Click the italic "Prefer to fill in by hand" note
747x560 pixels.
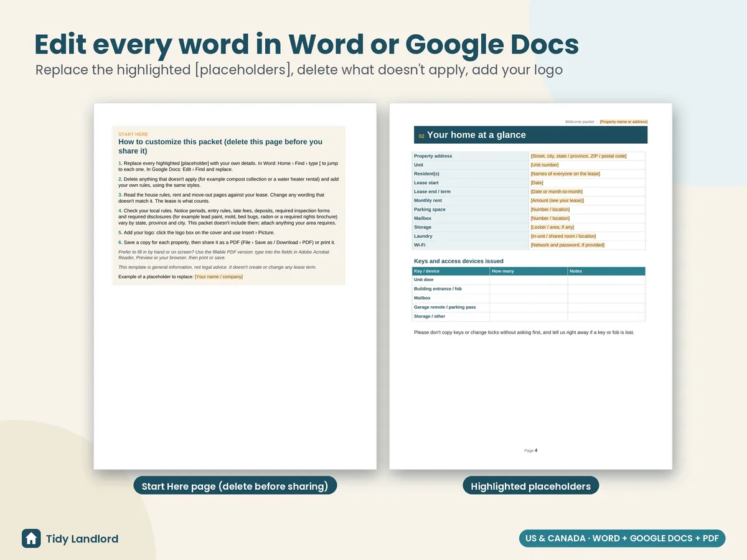224,254
